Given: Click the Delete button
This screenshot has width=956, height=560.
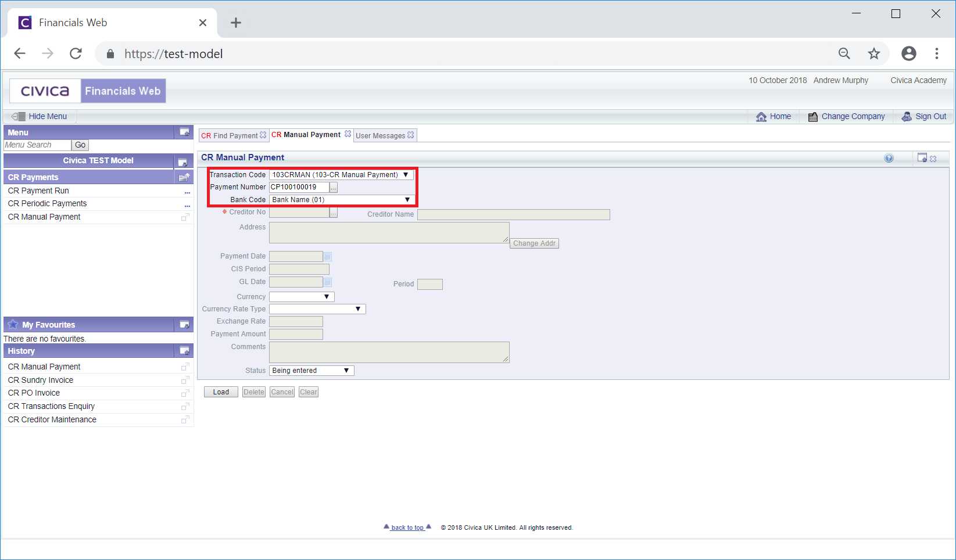Looking at the screenshot, I should coord(254,392).
